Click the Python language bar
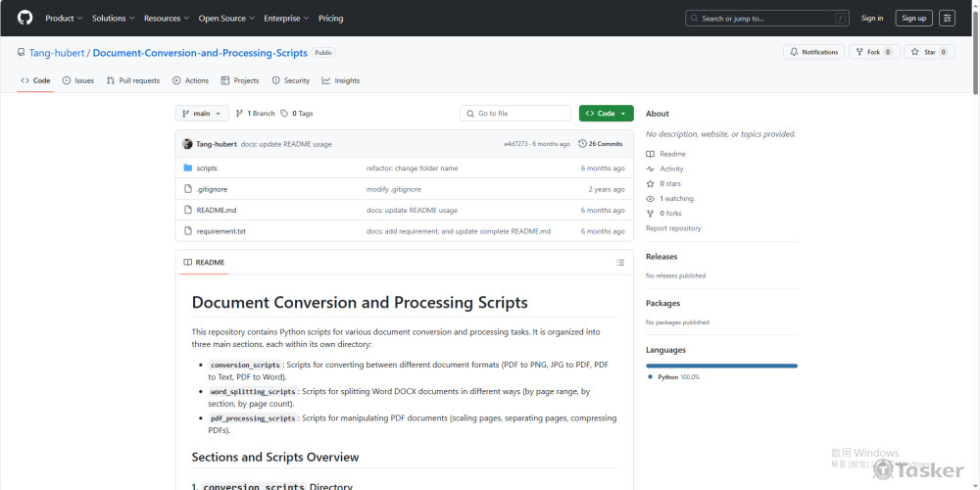Image resolution: width=980 pixels, height=490 pixels. tap(721, 366)
